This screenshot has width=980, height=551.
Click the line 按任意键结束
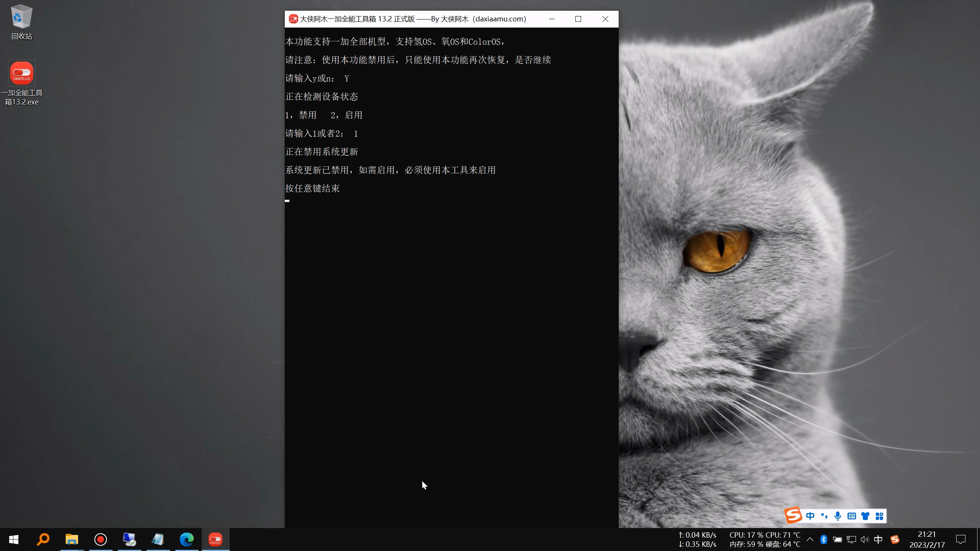(312, 189)
